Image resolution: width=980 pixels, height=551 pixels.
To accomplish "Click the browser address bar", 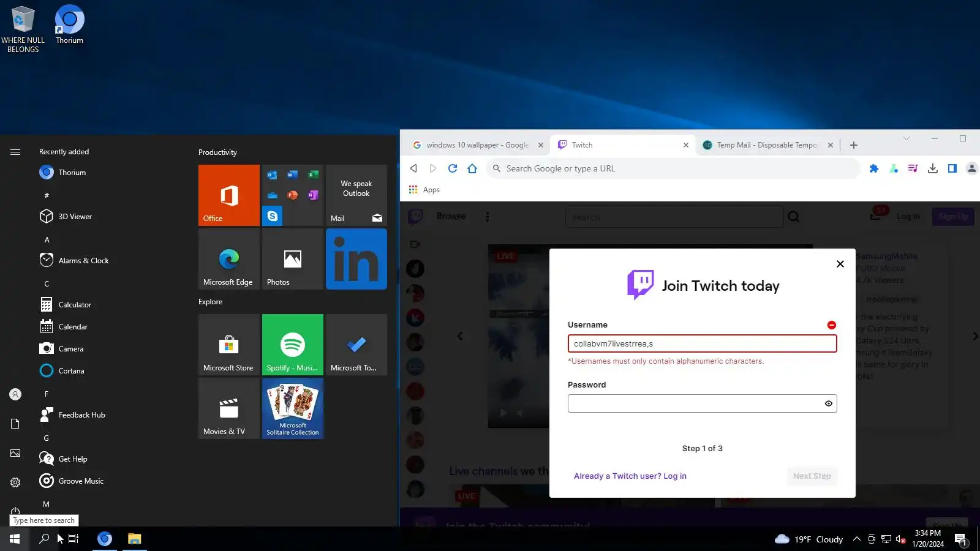I will [674, 168].
